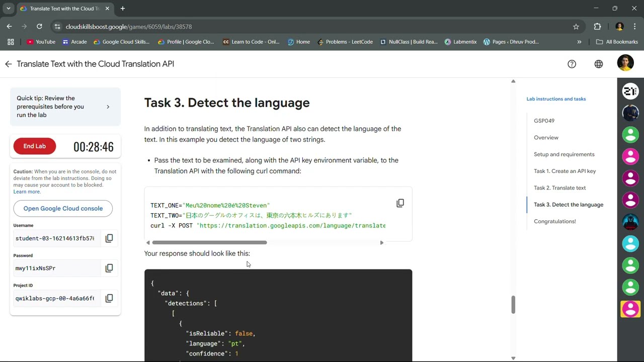Click the code block right scroll arrow
644x362 pixels.
pyautogui.click(x=382, y=242)
